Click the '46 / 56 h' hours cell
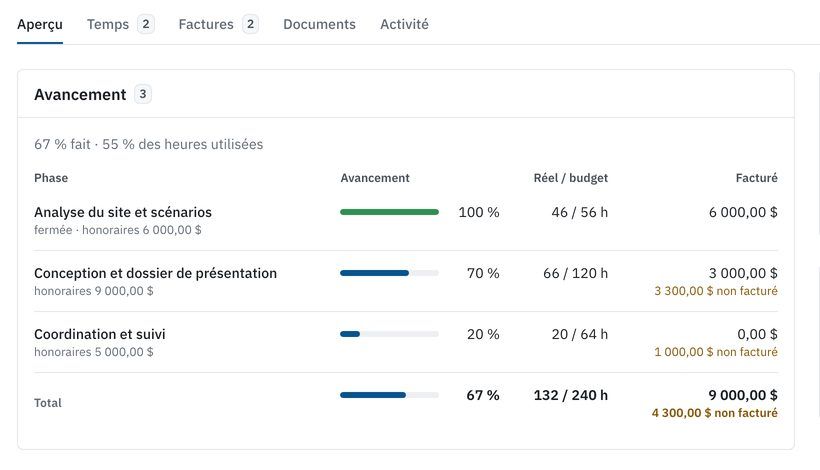The height and width of the screenshot is (470, 820). coord(579,212)
